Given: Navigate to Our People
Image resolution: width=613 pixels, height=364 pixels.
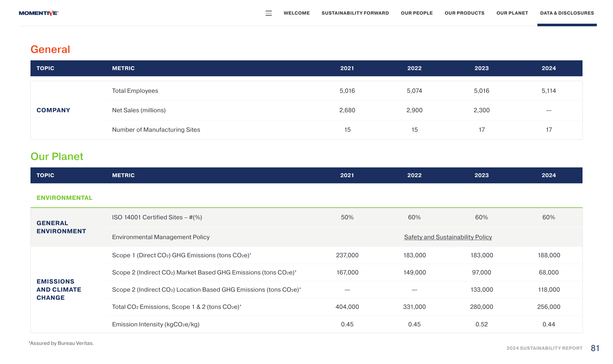Looking at the screenshot, I should (417, 13).
